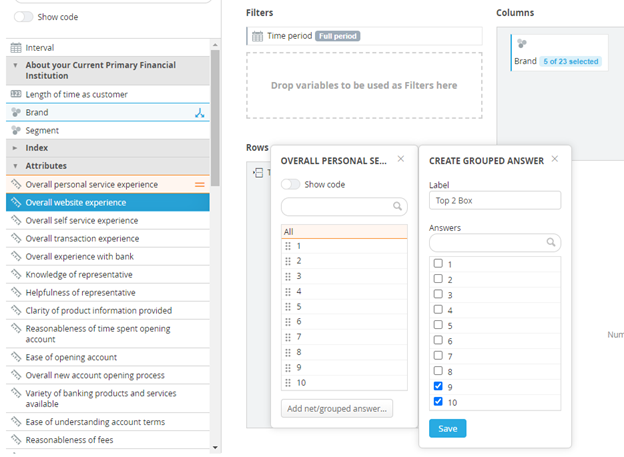
Task: Collapse About your Current Primary Financial Institution
Action: point(15,65)
